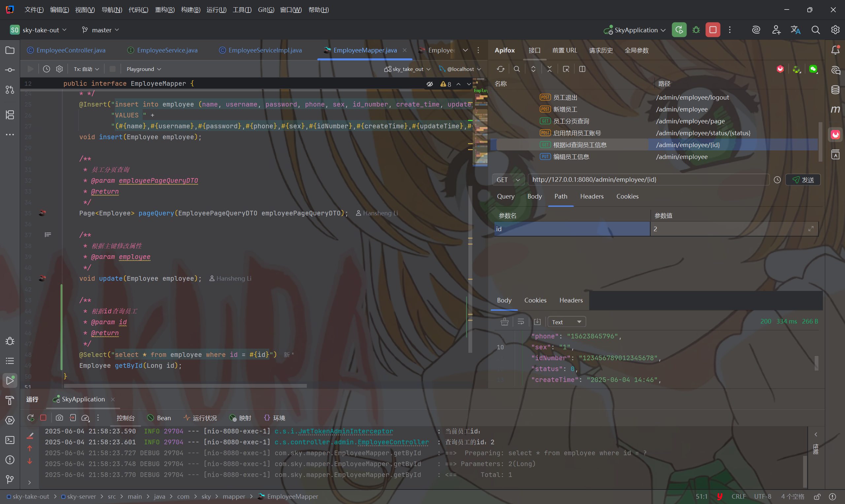Open JwtTokenAdminInterceptor link in console
Image resolution: width=845 pixels, height=504 pixels.
pyautogui.click(x=345, y=431)
